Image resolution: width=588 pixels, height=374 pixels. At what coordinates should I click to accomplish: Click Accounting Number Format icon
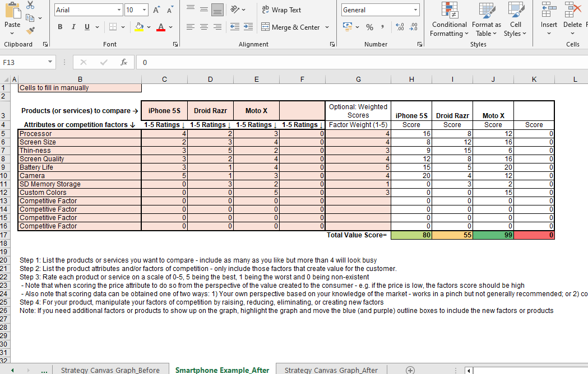pos(348,27)
